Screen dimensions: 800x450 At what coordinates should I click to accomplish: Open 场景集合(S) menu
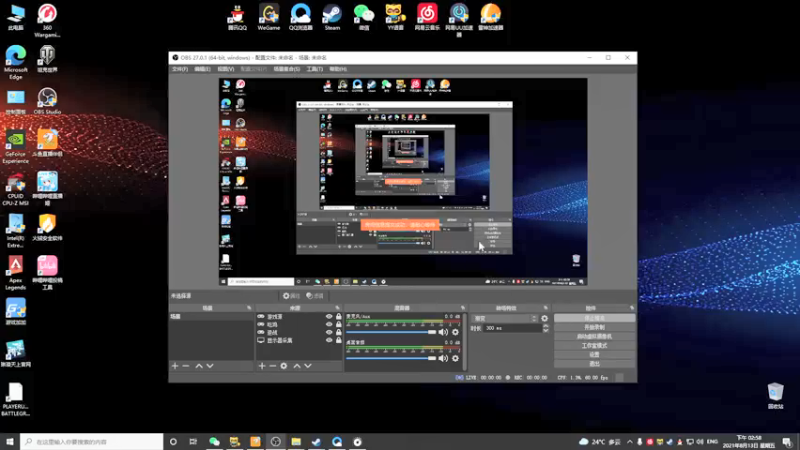(287, 69)
